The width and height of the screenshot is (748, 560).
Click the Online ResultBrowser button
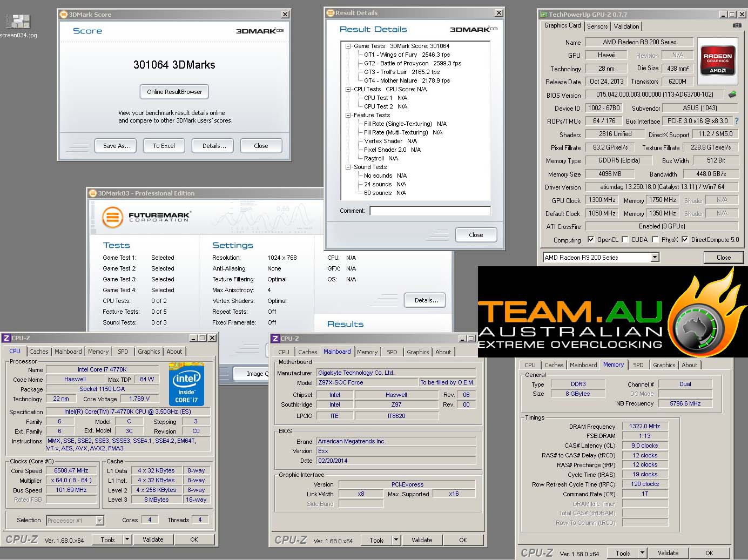tap(174, 92)
